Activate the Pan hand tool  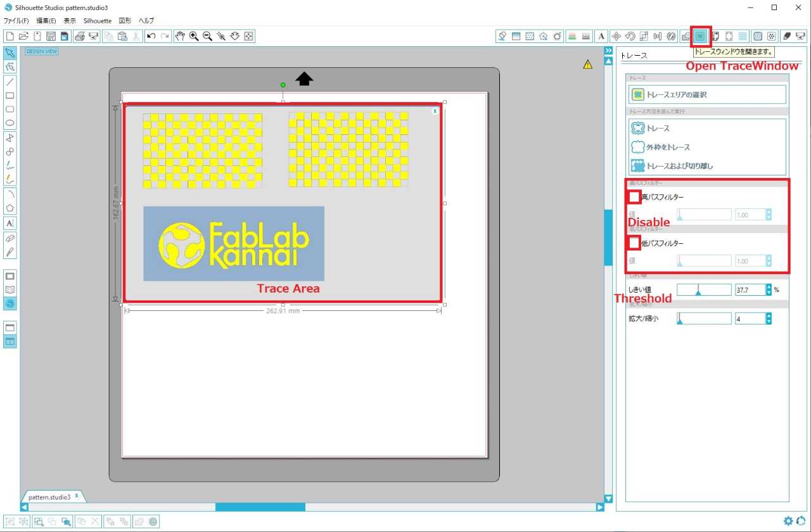coord(180,36)
